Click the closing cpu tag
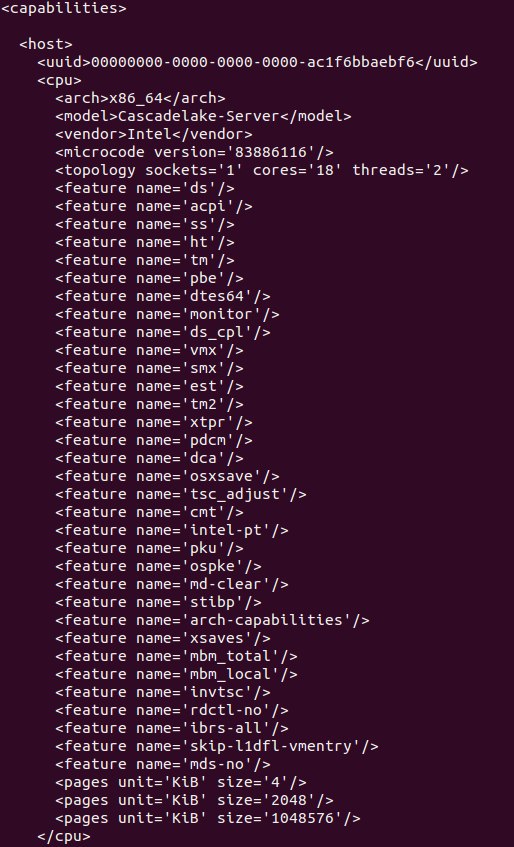Viewport: 514px width, 847px height. (64, 836)
